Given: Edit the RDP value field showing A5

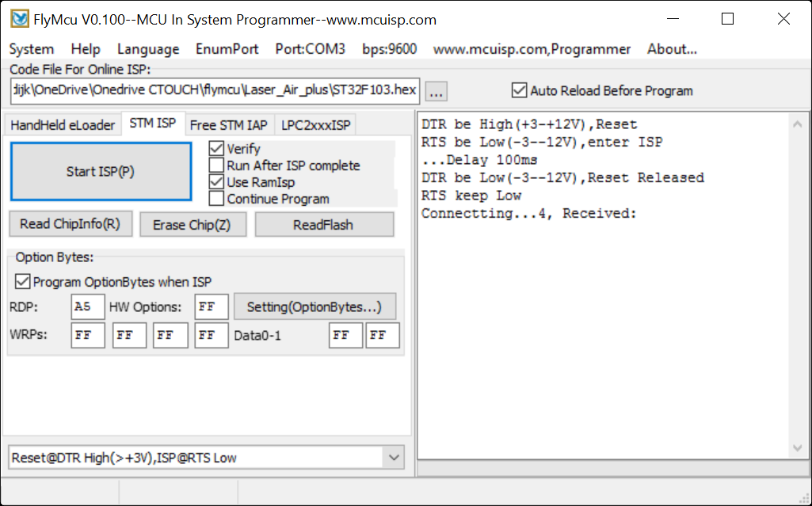Looking at the screenshot, I should point(87,306).
